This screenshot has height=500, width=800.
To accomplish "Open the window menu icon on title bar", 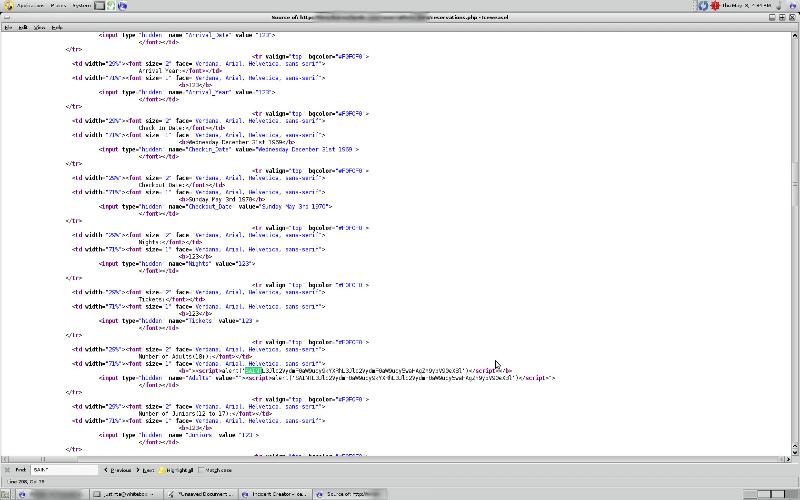I will point(6,17).
